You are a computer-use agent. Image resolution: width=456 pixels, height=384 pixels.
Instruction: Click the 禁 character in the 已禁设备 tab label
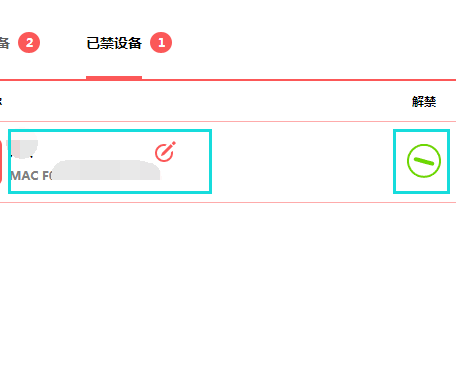(107, 43)
